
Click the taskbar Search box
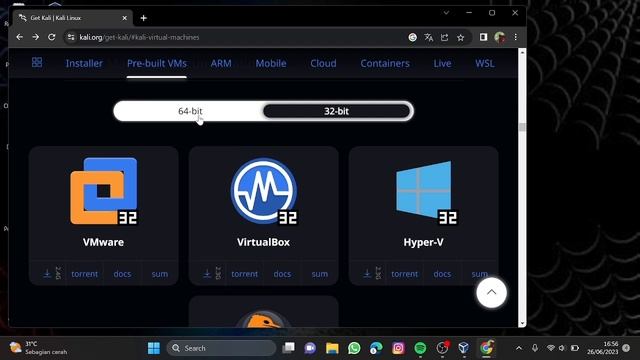tap(221, 348)
